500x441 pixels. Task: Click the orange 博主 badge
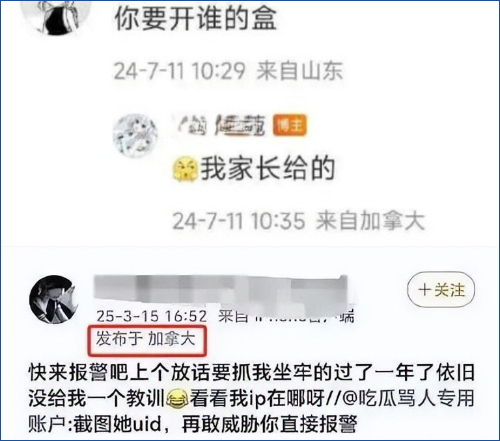[289, 125]
